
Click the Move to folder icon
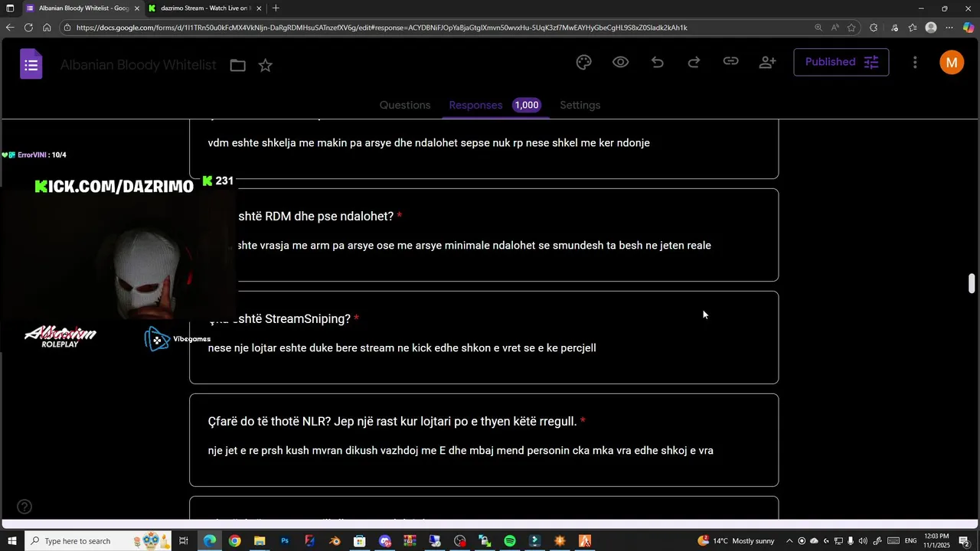coord(238,66)
